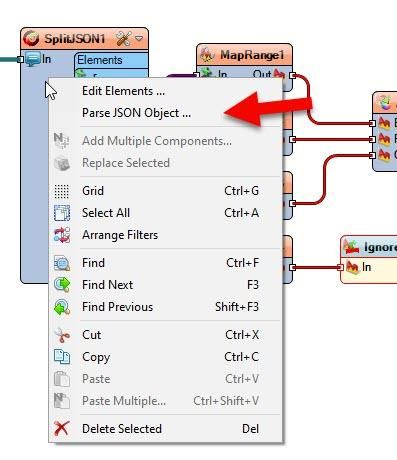Click the Arrange Filters icon
Image resolution: width=397 pixels, height=460 pixels.
point(62,235)
